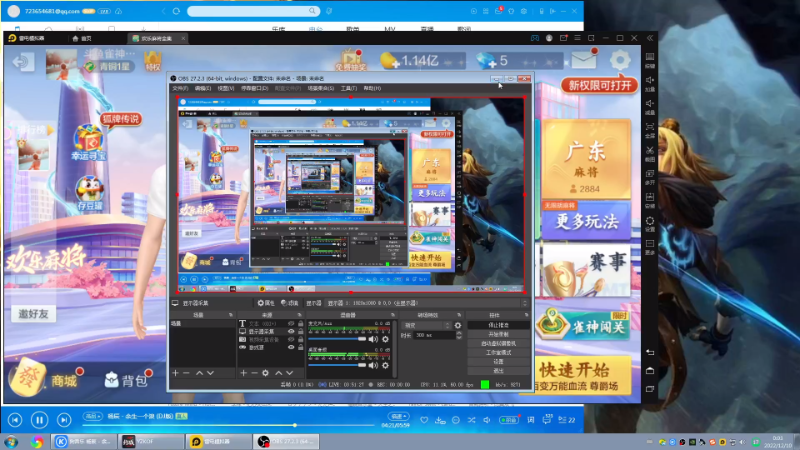Viewport: 800px width, 450px height.
Task: Remove the selected OBS source with the minus icon
Action: 254,373
